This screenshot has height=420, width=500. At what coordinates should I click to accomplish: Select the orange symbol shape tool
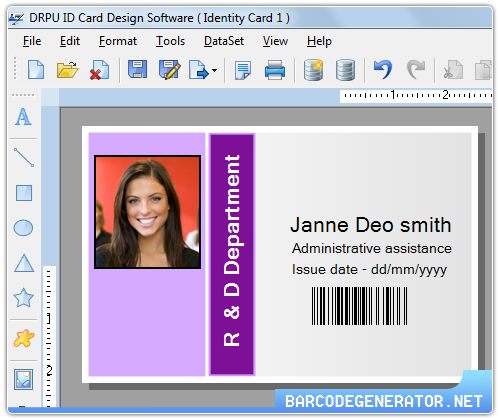(x=24, y=338)
